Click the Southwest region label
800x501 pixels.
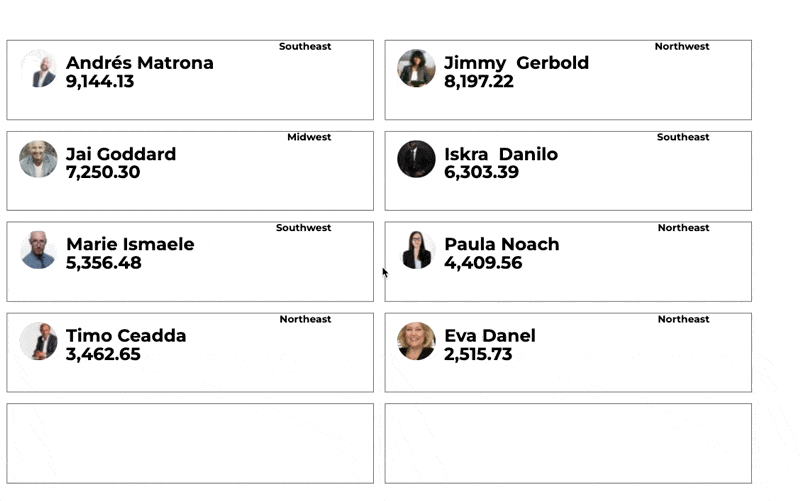(x=303, y=228)
